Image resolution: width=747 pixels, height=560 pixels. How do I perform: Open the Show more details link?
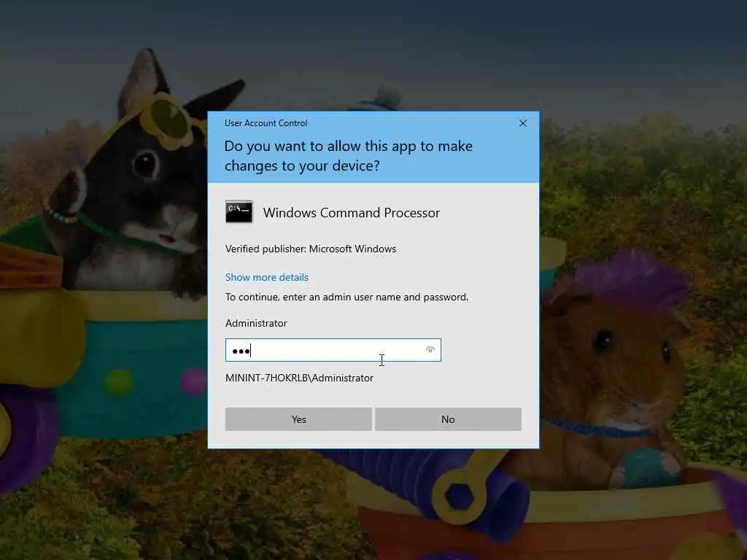(267, 277)
